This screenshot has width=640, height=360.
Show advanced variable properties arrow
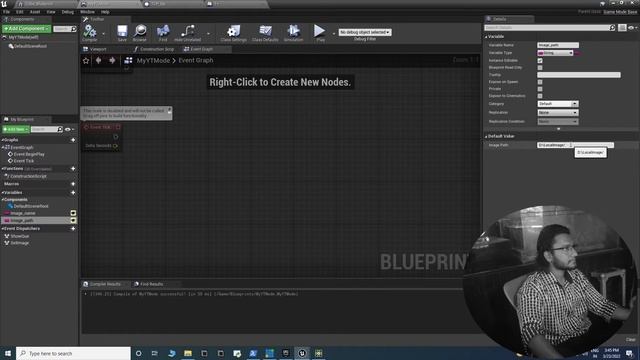tap(559, 129)
